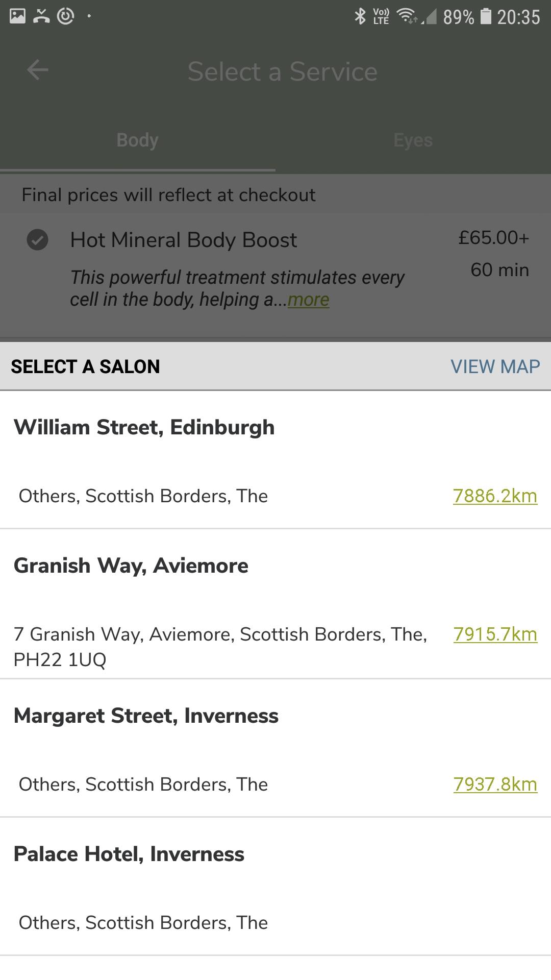The width and height of the screenshot is (551, 980).
Task: Open the View Map link
Action: [495, 366]
